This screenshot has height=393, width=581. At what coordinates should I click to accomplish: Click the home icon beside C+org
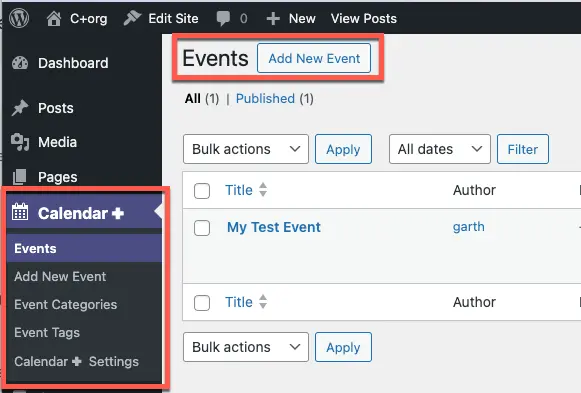click(54, 19)
